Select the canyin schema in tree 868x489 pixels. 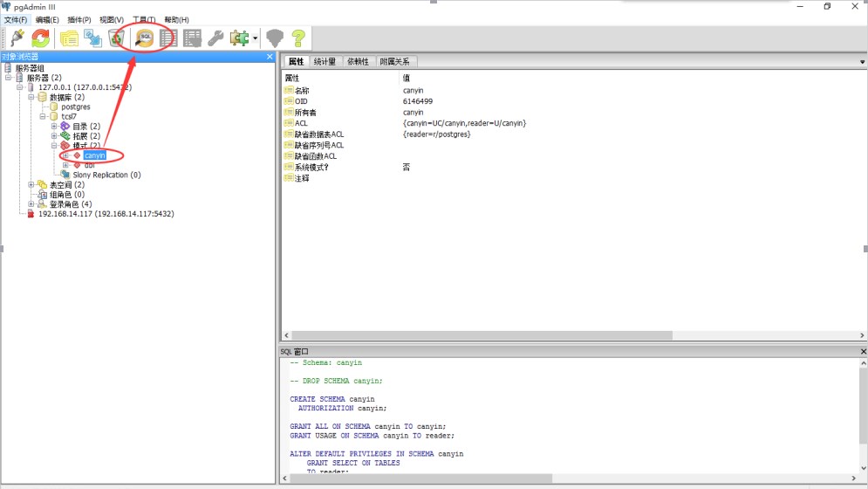pyautogui.click(x=95, y=155)
